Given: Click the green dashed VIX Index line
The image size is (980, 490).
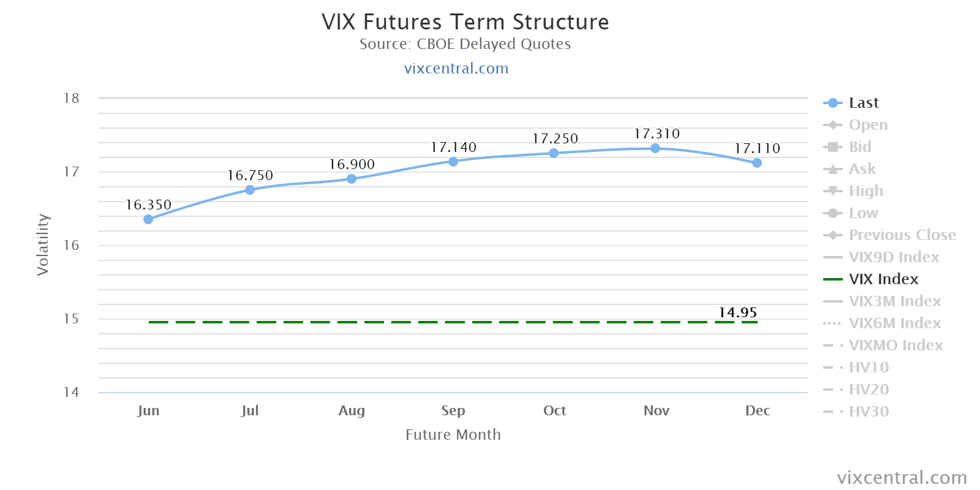Looking at the screenshot, I should point(429,322).
